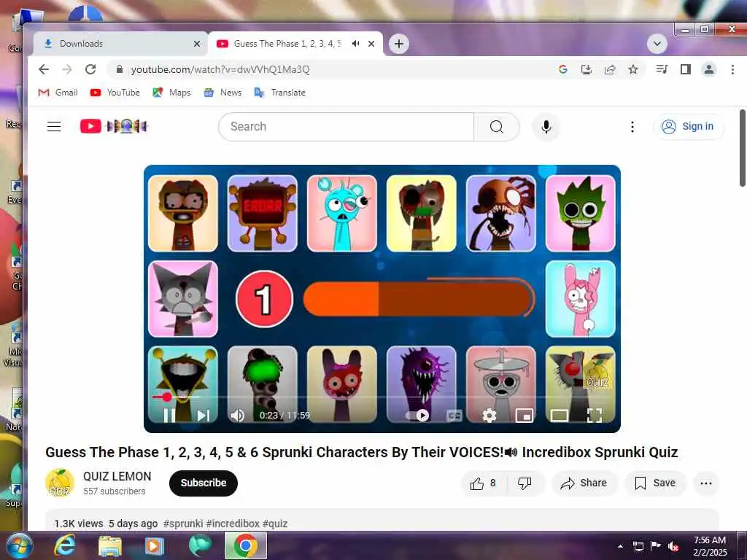Click the video title text
This screenshot has width=747, height=560.
362,452
